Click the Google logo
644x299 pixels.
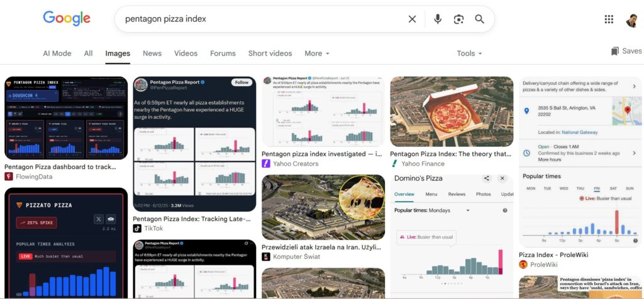(x=67, y=19)
